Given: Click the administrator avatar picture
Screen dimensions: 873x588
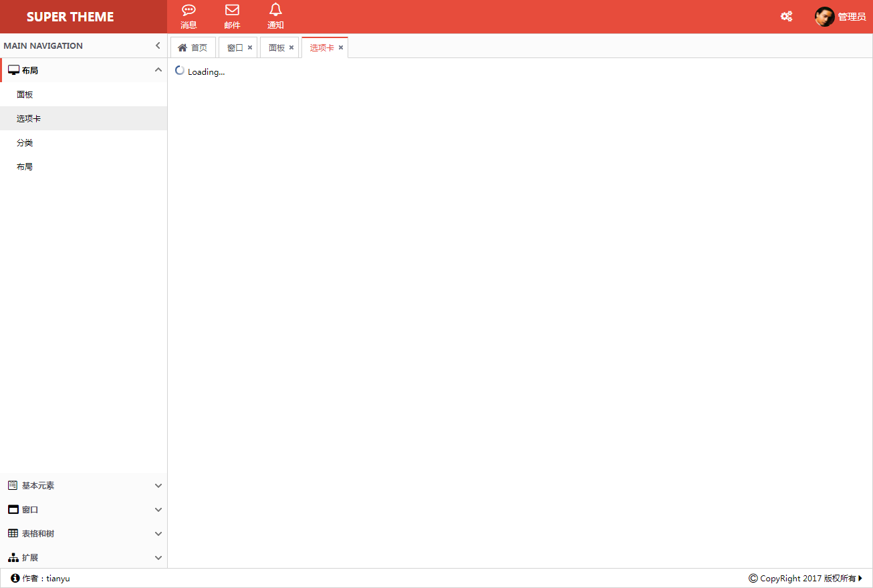Looking at the screenshot, I should tap(824, 17).
